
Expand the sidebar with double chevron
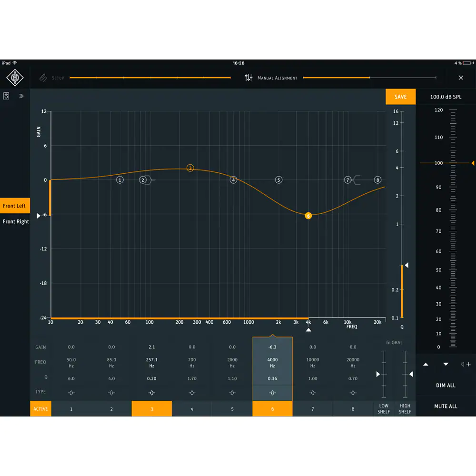21,96
